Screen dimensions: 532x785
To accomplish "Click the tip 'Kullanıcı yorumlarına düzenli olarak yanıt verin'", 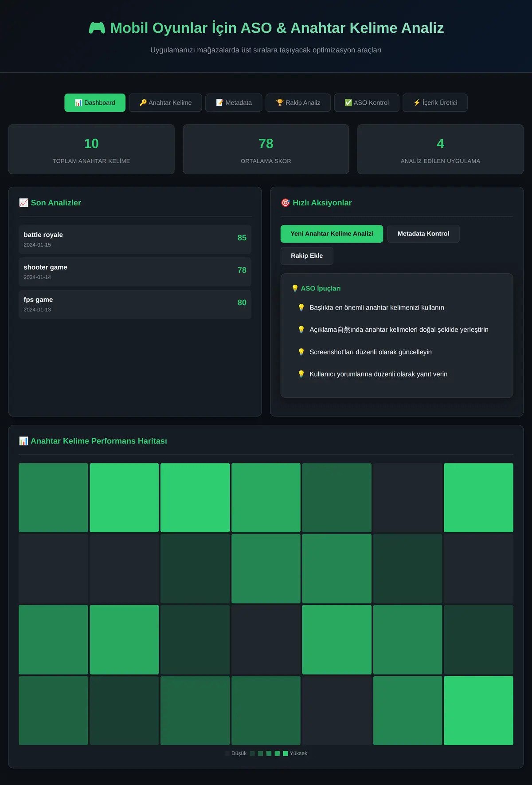I will (379, 374).
